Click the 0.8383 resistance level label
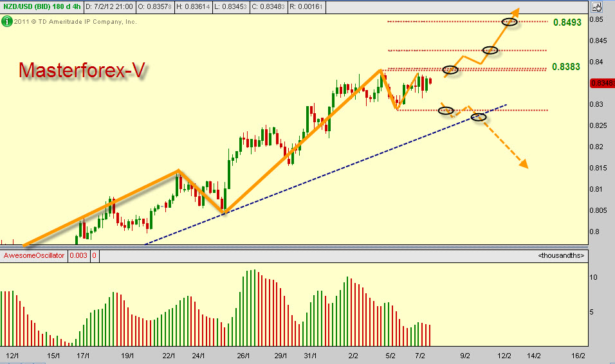The image size is (615, 364). pyautogui.click(x=567, y=67)
